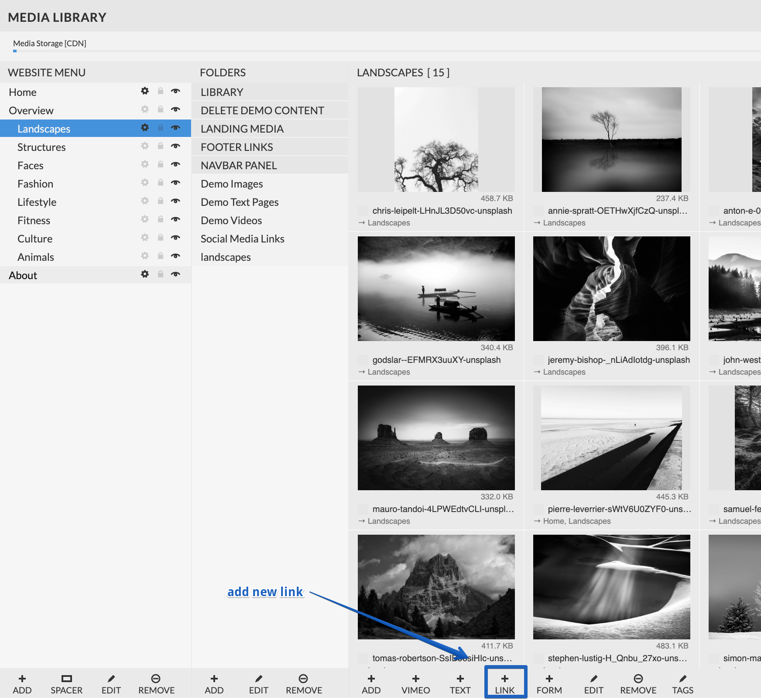Add a TEXT item
The height and width of the screenshot is (700, 761).
pyautogui.click(x=460, y=684)
